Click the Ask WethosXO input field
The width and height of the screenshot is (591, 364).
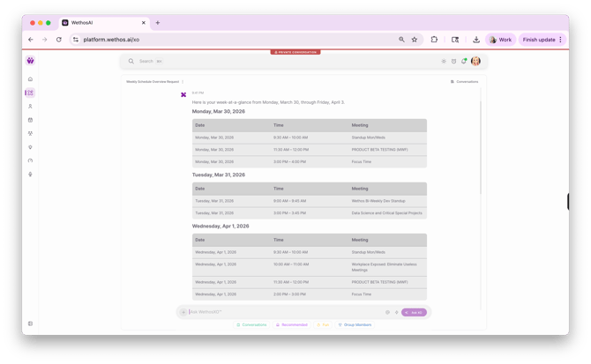[x=282, y=312]
